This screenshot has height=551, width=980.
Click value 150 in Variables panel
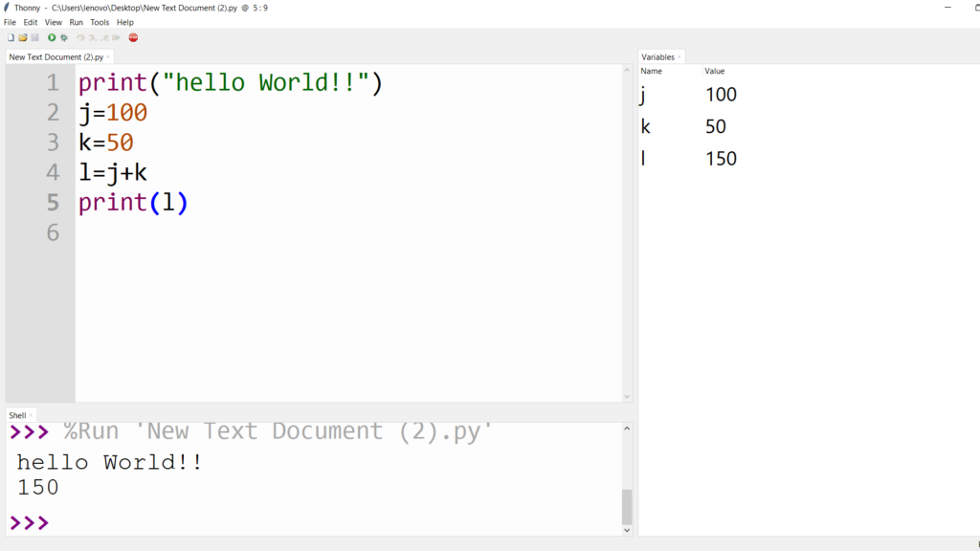click(x=721, y=159)
